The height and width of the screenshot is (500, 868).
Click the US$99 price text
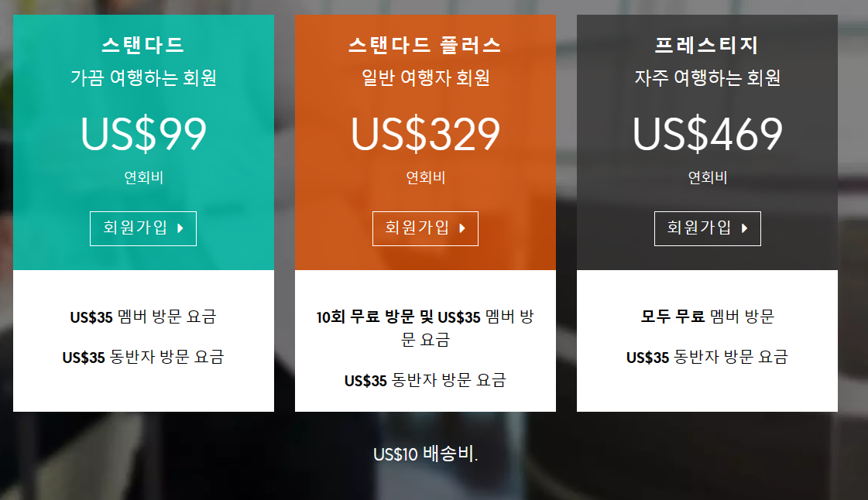[x=142, y=135]
